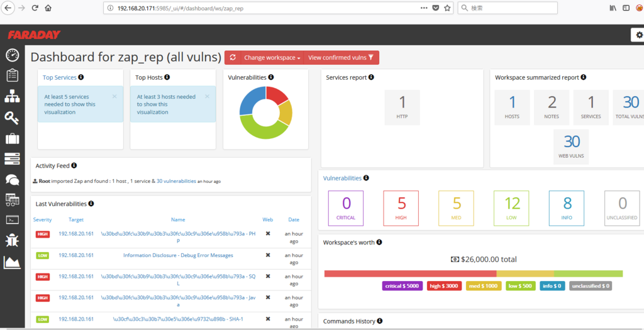644x330 pixels.
Task: Click info icon next to Commands History
Action: [379, 321]
